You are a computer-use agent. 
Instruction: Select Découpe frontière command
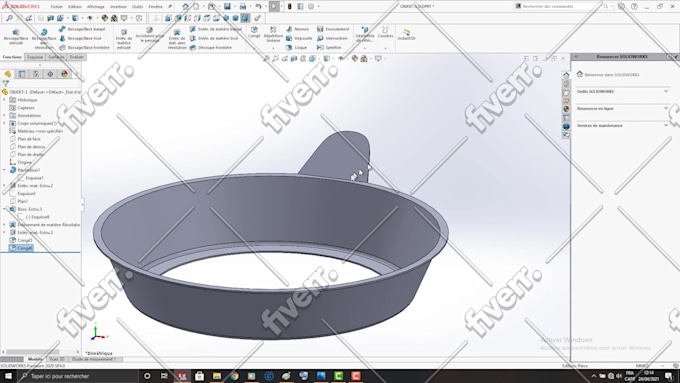210,48
